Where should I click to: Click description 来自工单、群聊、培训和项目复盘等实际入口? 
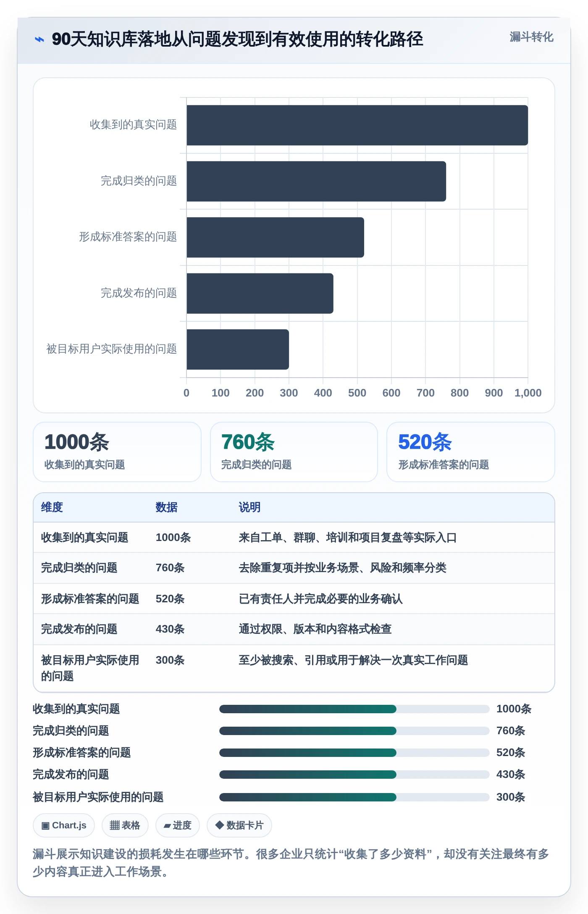(x=348, y=537)
